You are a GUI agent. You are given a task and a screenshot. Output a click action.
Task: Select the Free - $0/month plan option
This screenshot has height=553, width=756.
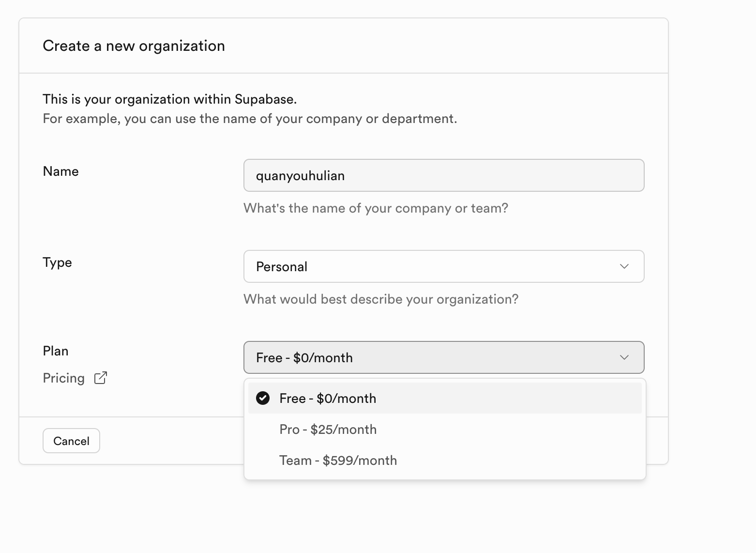pos(328,398)
